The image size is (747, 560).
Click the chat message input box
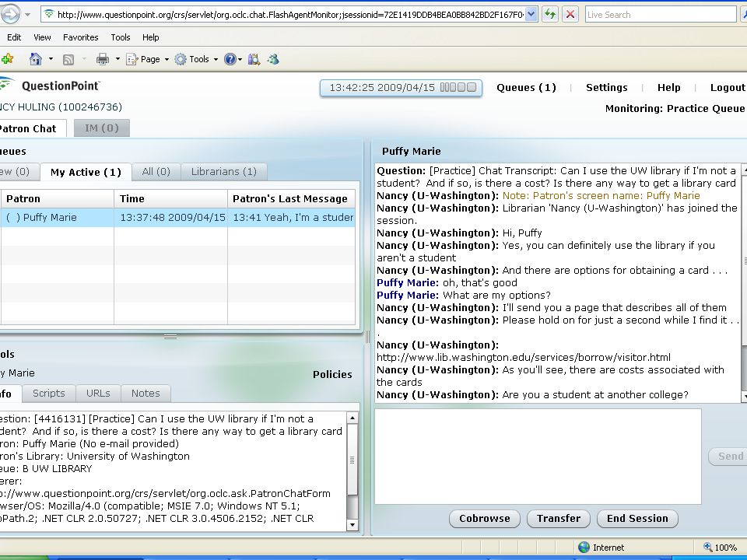538,457
